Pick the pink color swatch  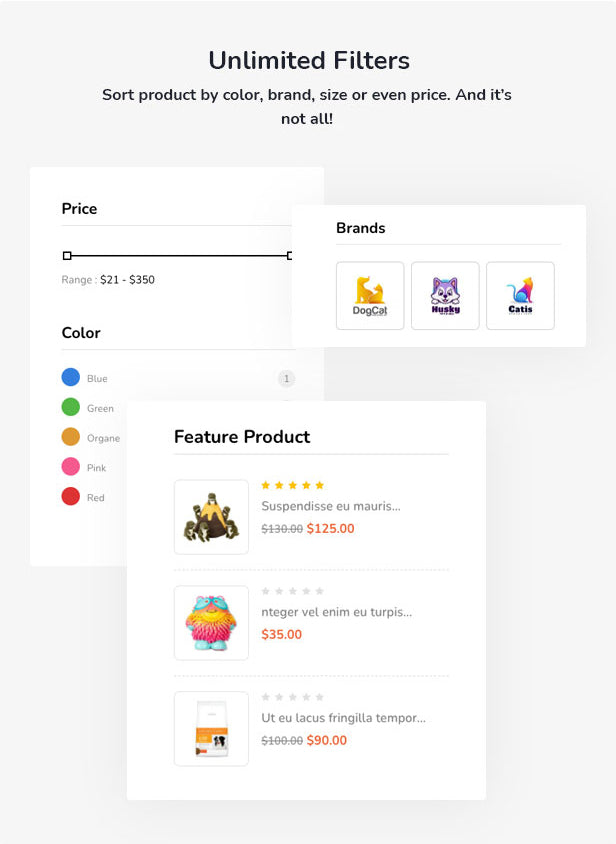click(71, 466)
